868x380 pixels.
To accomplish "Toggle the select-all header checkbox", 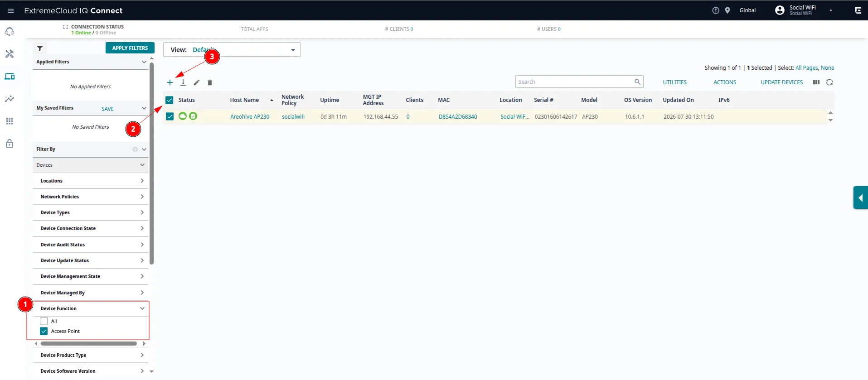I will pyautogui.click(x=170, y=100).
